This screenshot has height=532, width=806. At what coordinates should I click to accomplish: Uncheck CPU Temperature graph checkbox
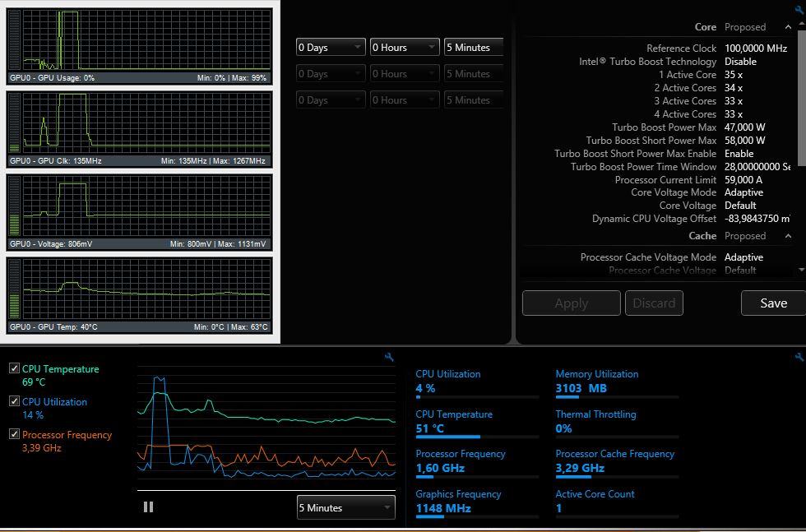15,368
